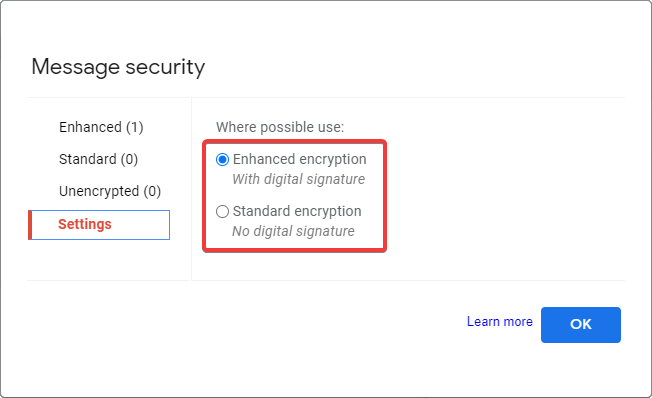652x398 pixels.
Task: Click the "Where possible use:" label
Action: [x=280, y=127]
